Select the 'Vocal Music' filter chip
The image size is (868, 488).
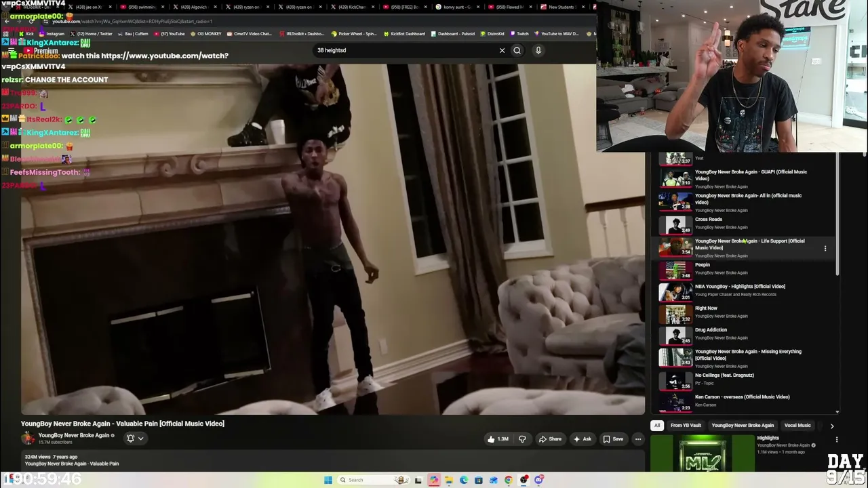coord(797,426)
